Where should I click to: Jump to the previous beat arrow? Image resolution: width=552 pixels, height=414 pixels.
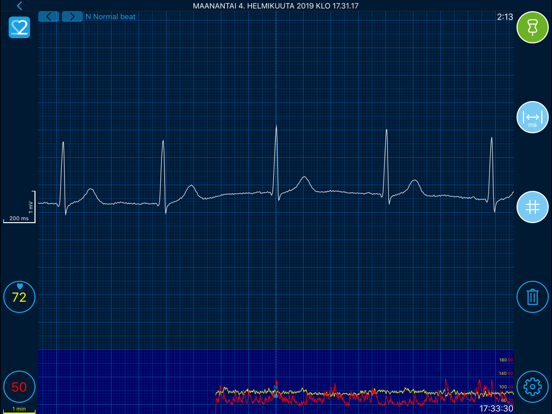49,17
